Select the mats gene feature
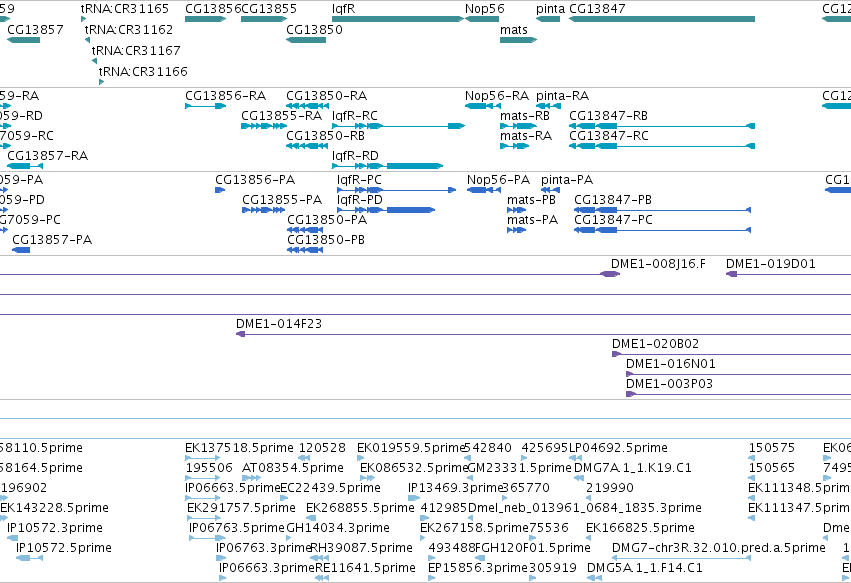The height and width of the screenshot is (583, 851). [518, 40]
